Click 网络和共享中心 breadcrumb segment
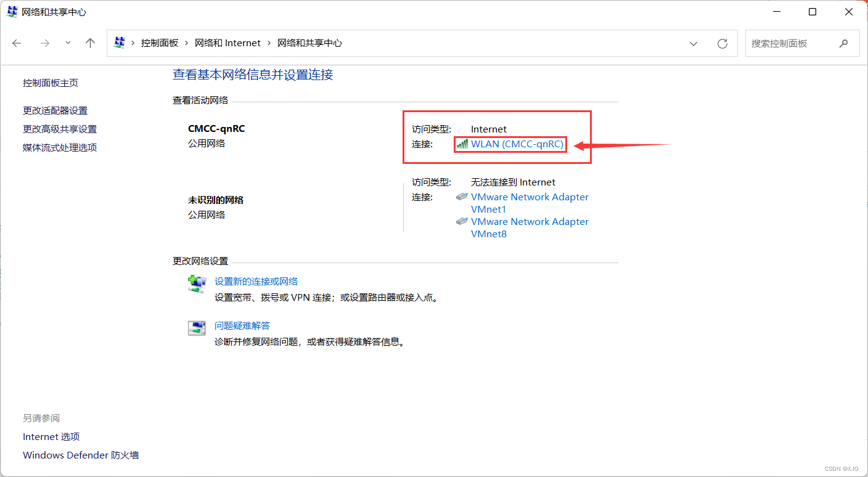 pyautogui.click(x=309, y=43)
